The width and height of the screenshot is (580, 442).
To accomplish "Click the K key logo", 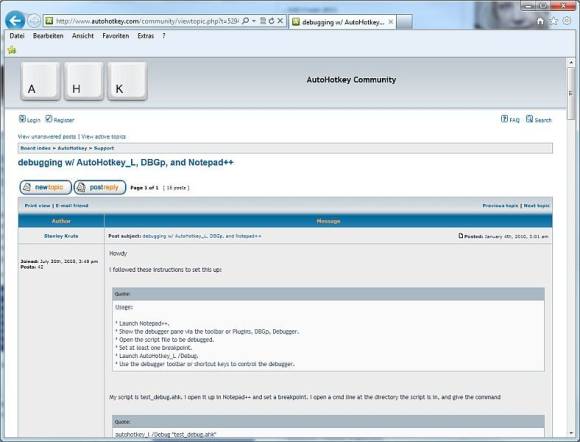I will [x=127, y=81].
